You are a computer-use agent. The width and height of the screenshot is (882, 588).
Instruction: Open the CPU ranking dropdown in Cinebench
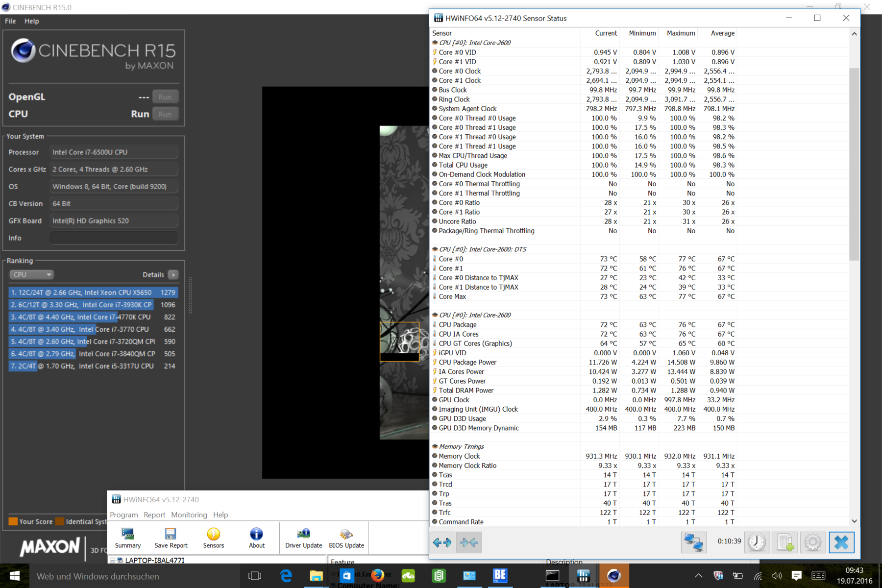point(31,275)
